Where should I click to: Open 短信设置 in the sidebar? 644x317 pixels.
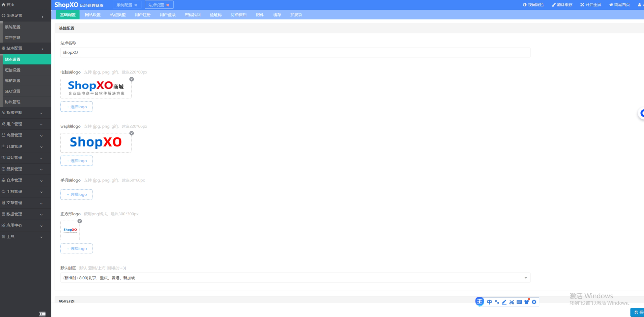27,70
